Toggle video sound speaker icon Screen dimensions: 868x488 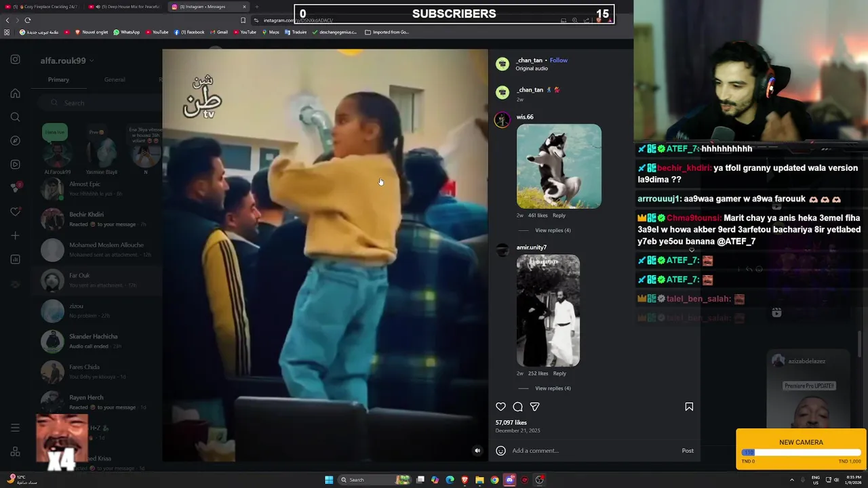pos(477,451)
